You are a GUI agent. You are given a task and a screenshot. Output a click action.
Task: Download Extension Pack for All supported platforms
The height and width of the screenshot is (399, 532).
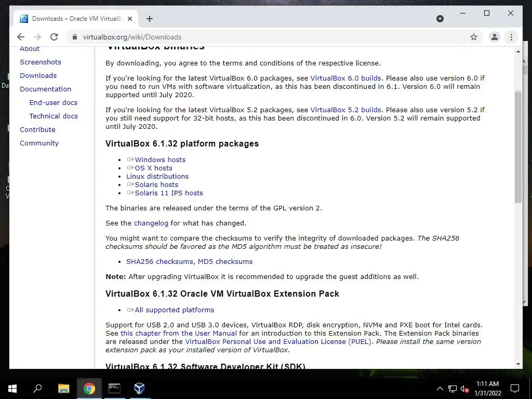click(x=175, y=310)
